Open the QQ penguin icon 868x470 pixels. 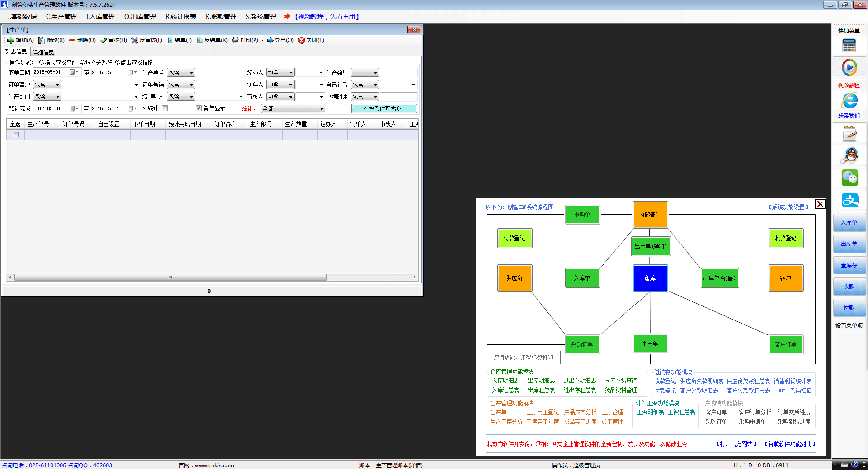click(x=849, y=156)
